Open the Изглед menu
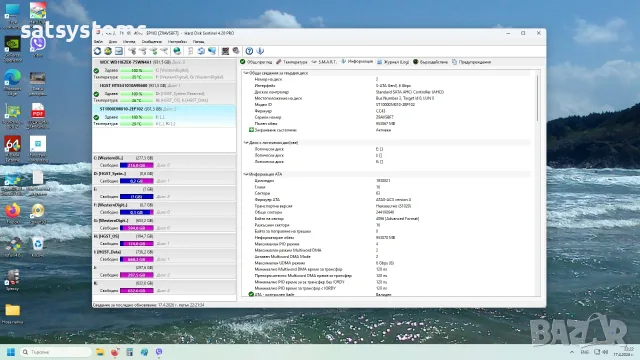Viewport: 640px width, 360px height. 129,42
